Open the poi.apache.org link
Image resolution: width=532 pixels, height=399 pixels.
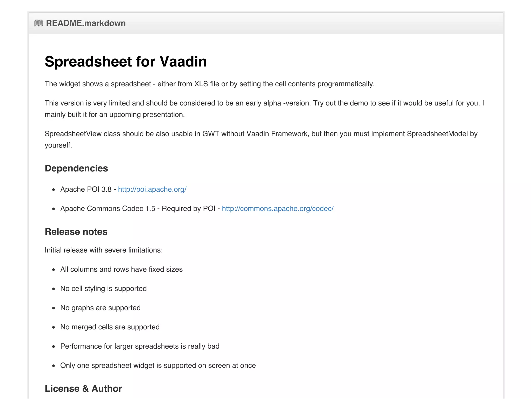click(x=152, y=189)
